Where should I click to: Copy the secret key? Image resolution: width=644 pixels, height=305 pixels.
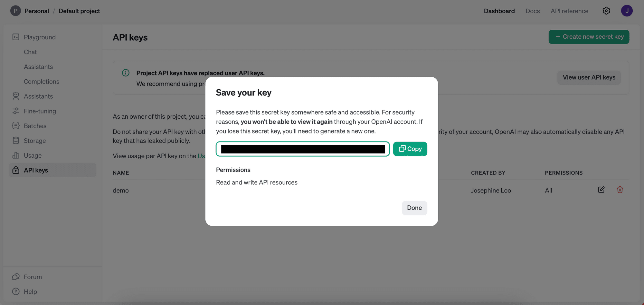pyautogui.click(x=410, y=149)
